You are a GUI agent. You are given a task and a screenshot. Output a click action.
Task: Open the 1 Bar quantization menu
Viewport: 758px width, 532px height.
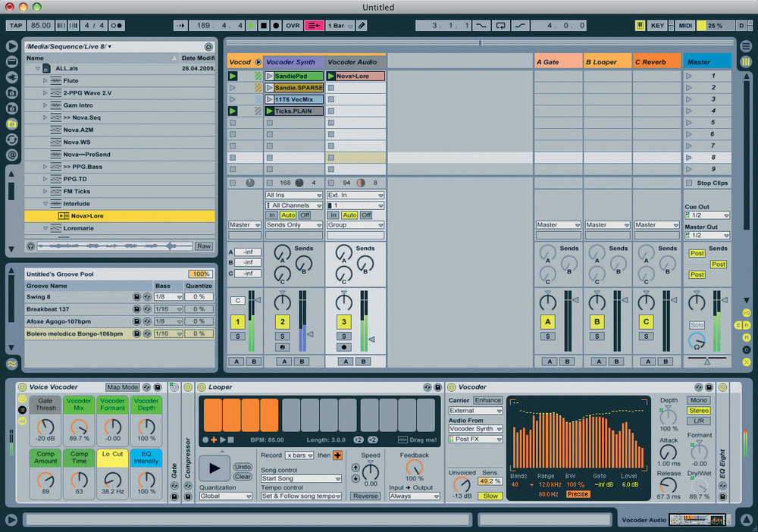pos(340,26)
